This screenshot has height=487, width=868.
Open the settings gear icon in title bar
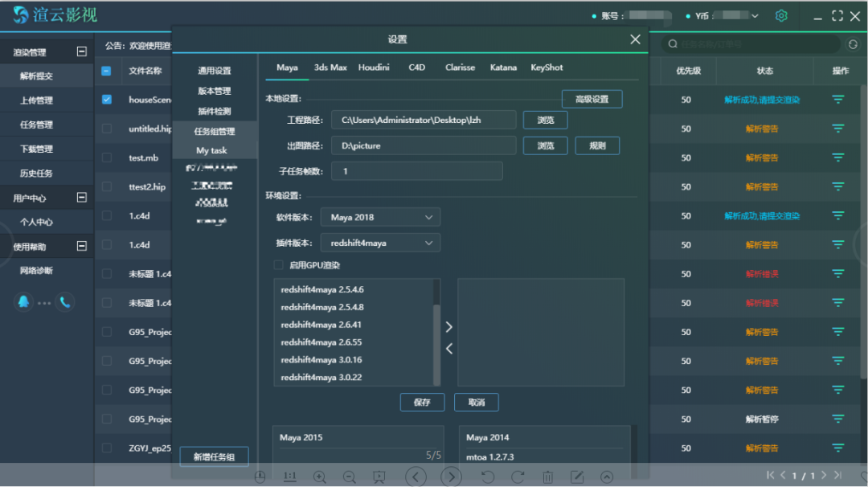[781, 15]
